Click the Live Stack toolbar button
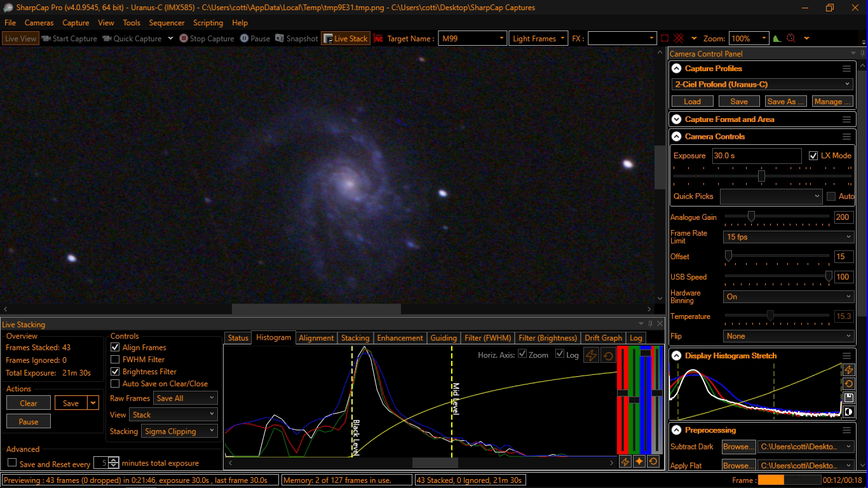Image resolution: width=868 pixels, height=488 pixels. [x=345, y=39]
